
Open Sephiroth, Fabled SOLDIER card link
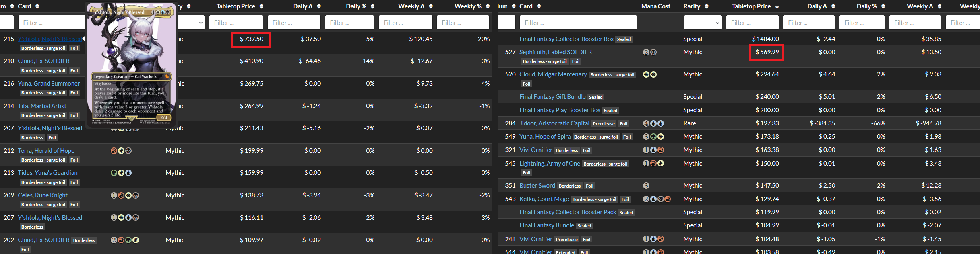(555, 52)
